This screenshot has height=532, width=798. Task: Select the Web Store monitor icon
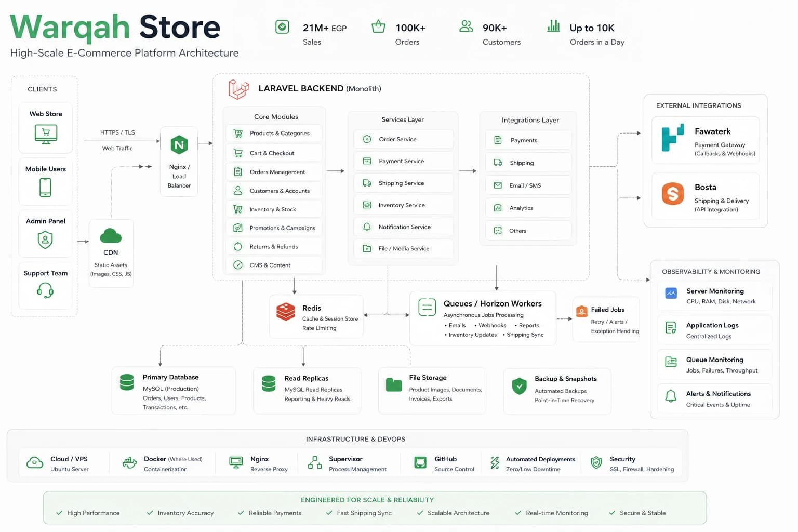[46, 134]
